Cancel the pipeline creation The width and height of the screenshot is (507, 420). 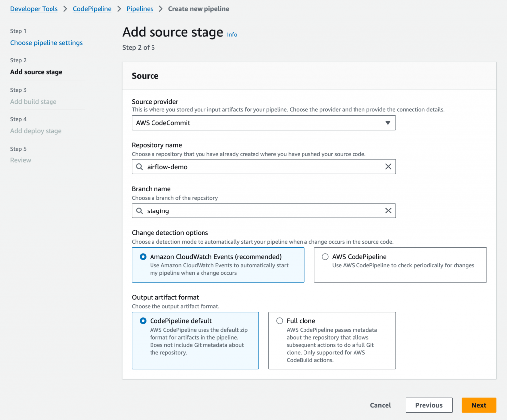380,405
